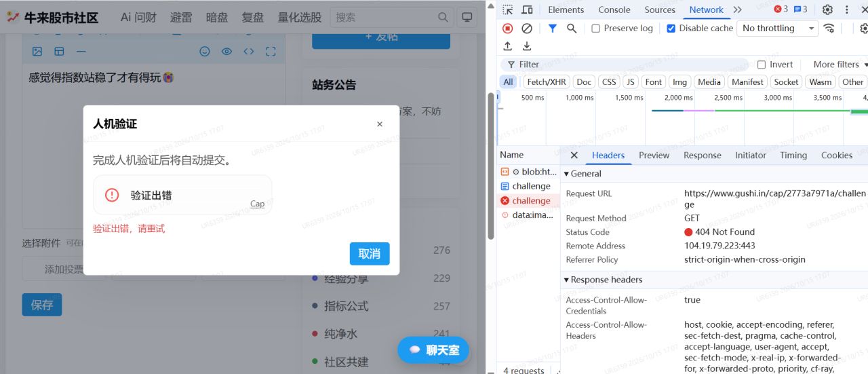Toggle the blue filter funnel icon

[553, 29]
